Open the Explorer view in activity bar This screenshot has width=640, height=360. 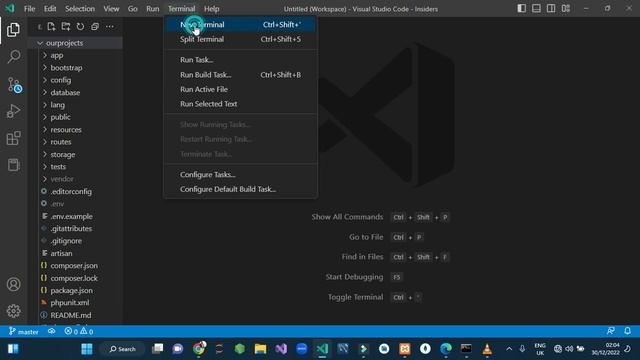coord(13,30)
